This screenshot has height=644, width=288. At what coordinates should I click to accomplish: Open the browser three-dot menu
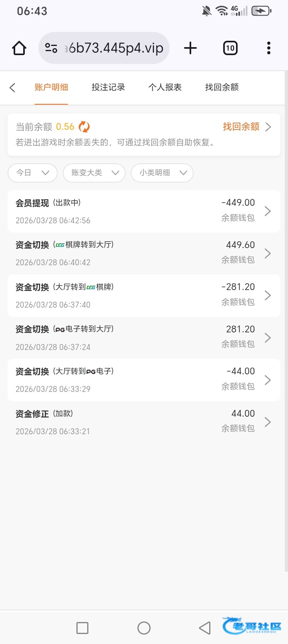268,48
